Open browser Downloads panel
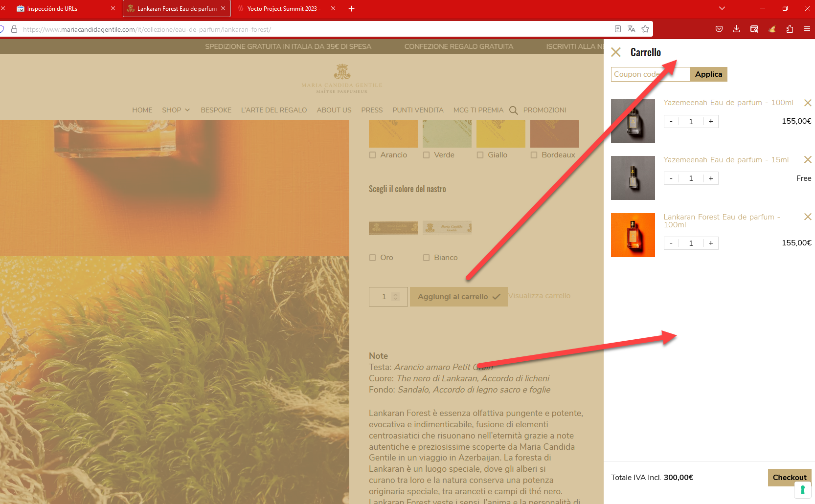The height and width of the screenshot is (504, 815). 737,29
